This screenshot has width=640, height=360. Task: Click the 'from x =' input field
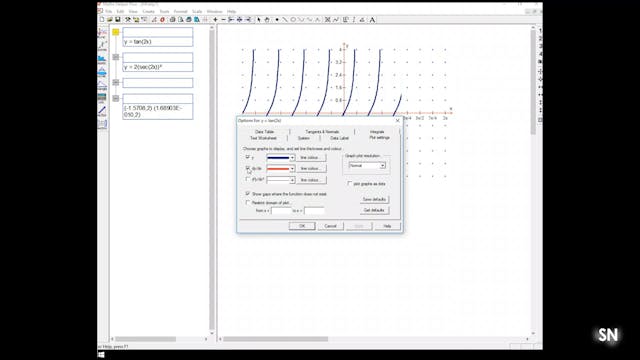point(281,211)
